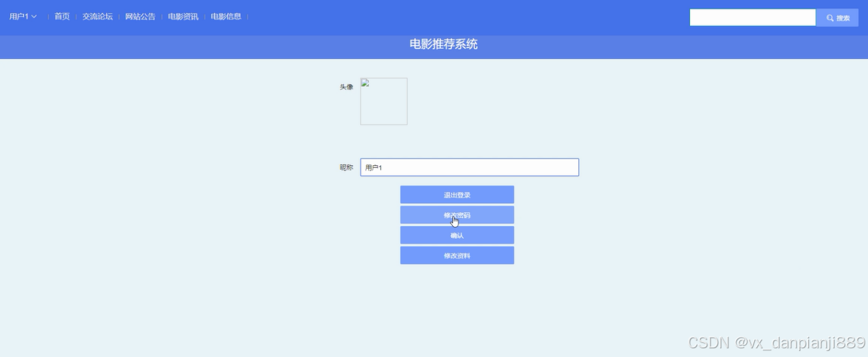
Task: Click the 修改密码 button
Action: [457, 215]
